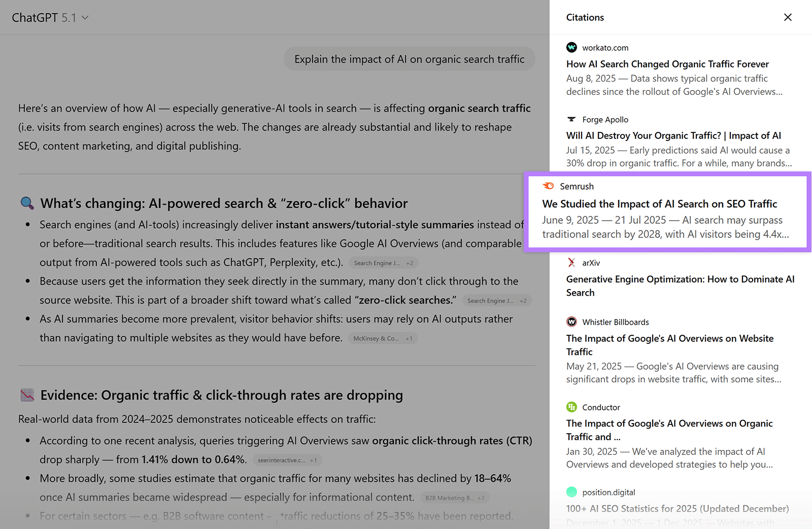Click the Semrush logo icon

click(x=549, y=186)
